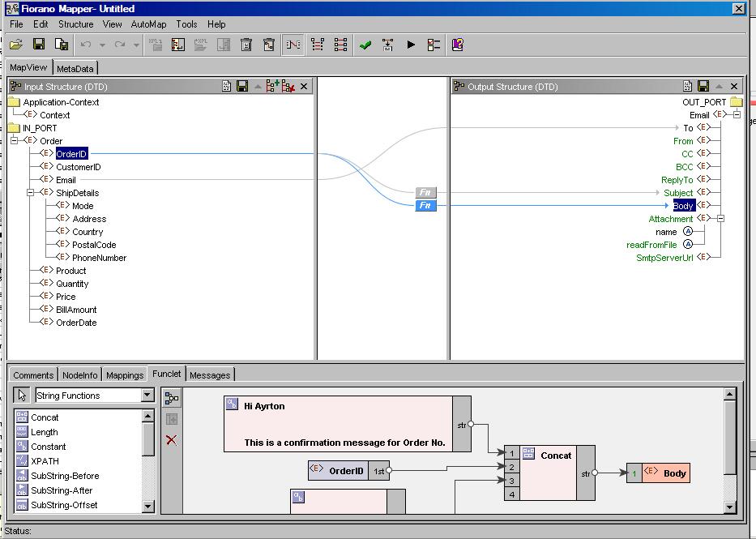The width and height of the screenshot is (756, 539).
Task: Select the Concat function in list
Action: tap(45, 417)
